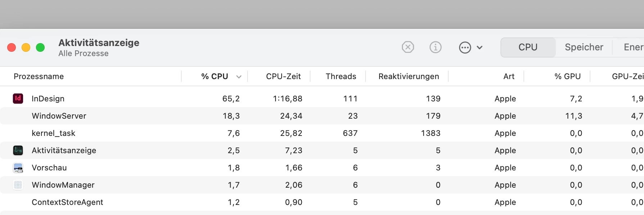This screenshot has height=215, width=644.
Task: Switch to the Speicher tab
Action: pyautogui.click(x=584, y=47)
